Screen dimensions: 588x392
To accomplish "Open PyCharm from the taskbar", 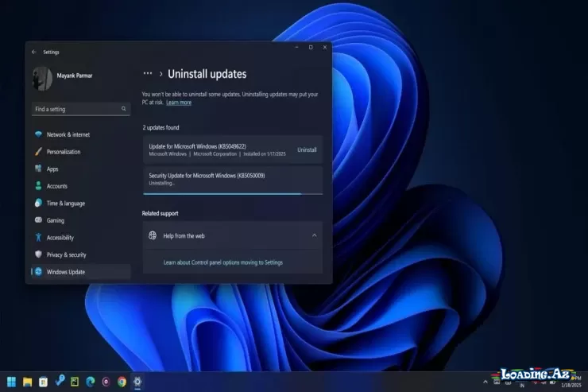I will (75, 382).
